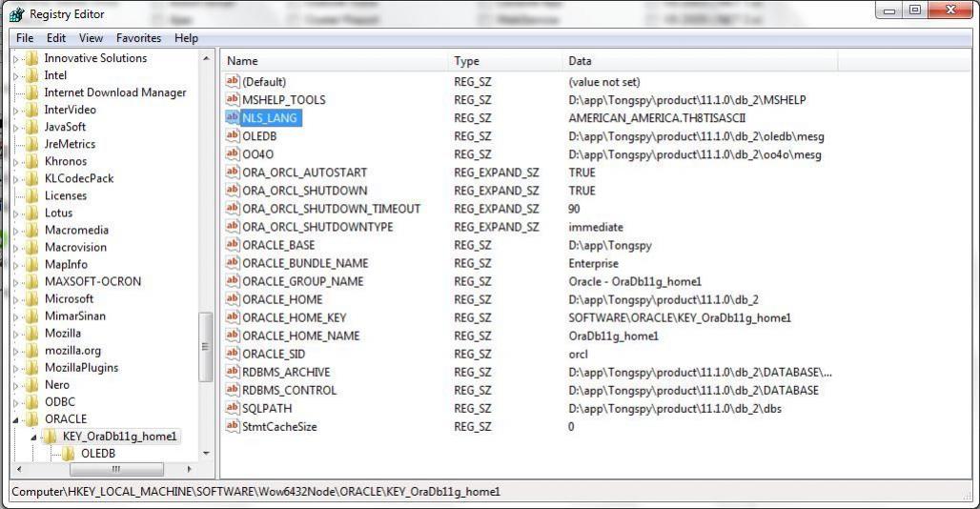980x509 pixels.
Task: Click the AMERICAN_AMERICA.TH8TISASCII data cell
Action: click(657, 118)
